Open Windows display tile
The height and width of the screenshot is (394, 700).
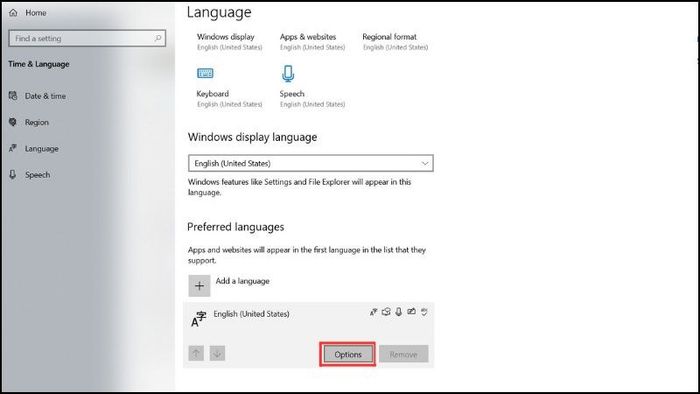click(x=229, y=41)
